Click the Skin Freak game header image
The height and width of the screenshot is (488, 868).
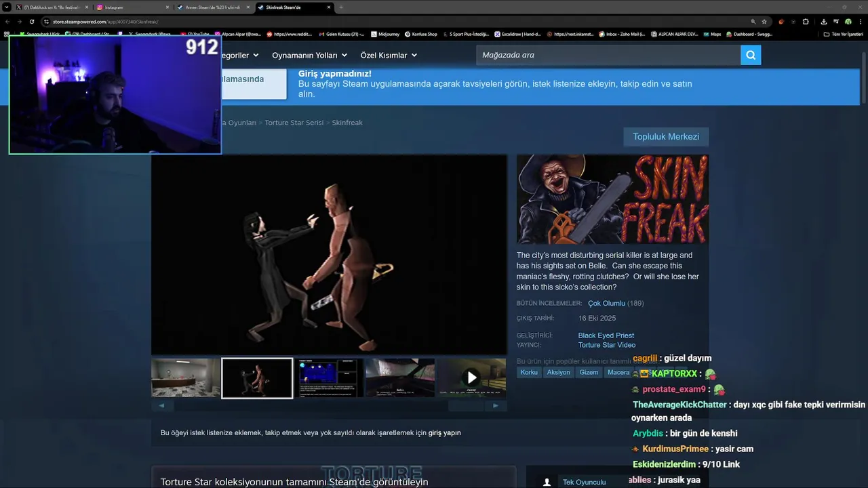coord(612,199)
